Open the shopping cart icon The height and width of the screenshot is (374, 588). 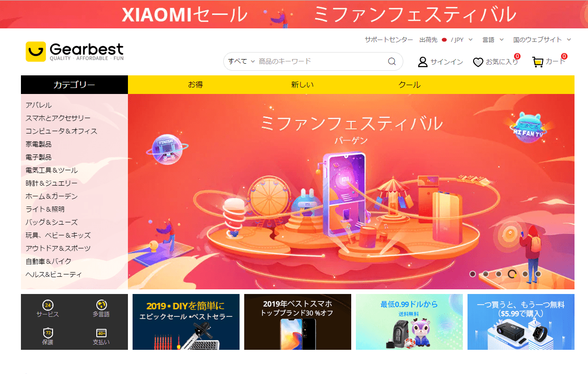click(538, 62)
